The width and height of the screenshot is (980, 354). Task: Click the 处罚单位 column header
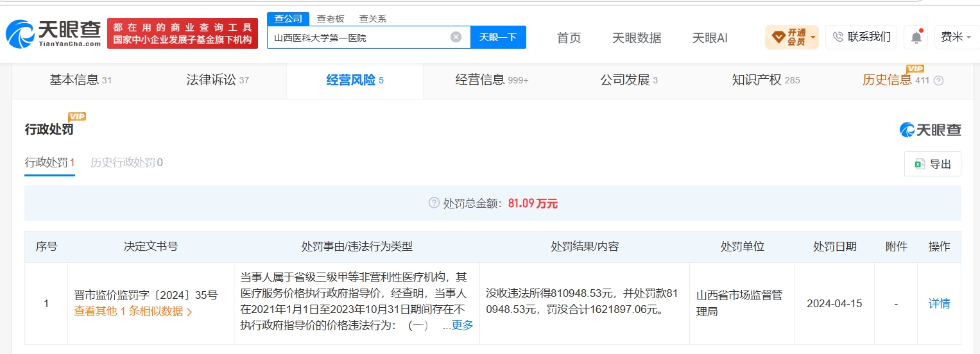[x=742, y=246]
